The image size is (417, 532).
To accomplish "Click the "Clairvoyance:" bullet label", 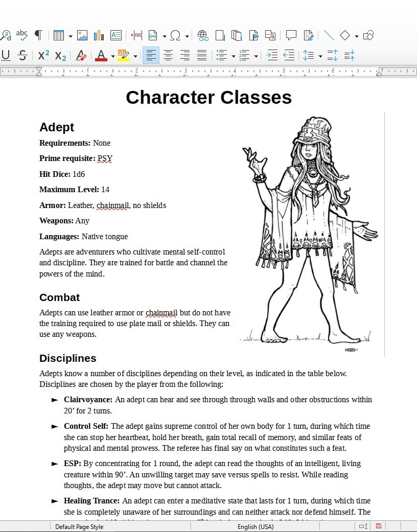I will click(x=88, y=400).
